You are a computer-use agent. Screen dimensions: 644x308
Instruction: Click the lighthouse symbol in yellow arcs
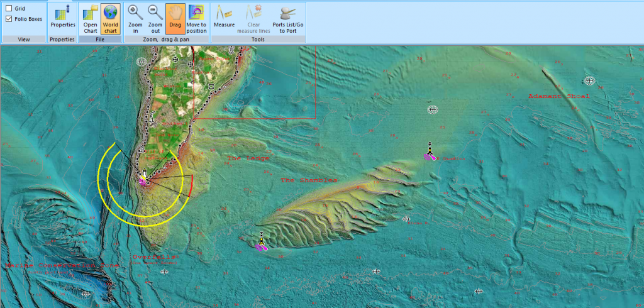144,179
